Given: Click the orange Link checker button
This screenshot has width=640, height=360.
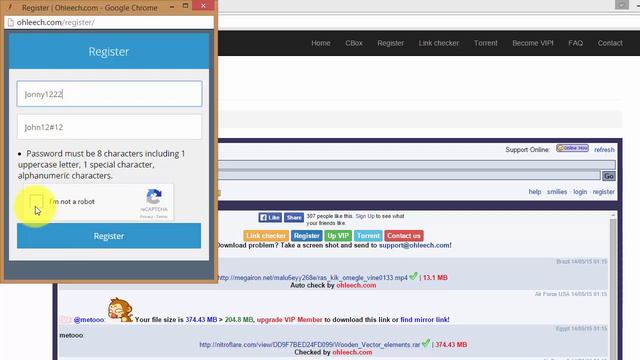Looking at the screenshot, I should click(x=266, y=236).
